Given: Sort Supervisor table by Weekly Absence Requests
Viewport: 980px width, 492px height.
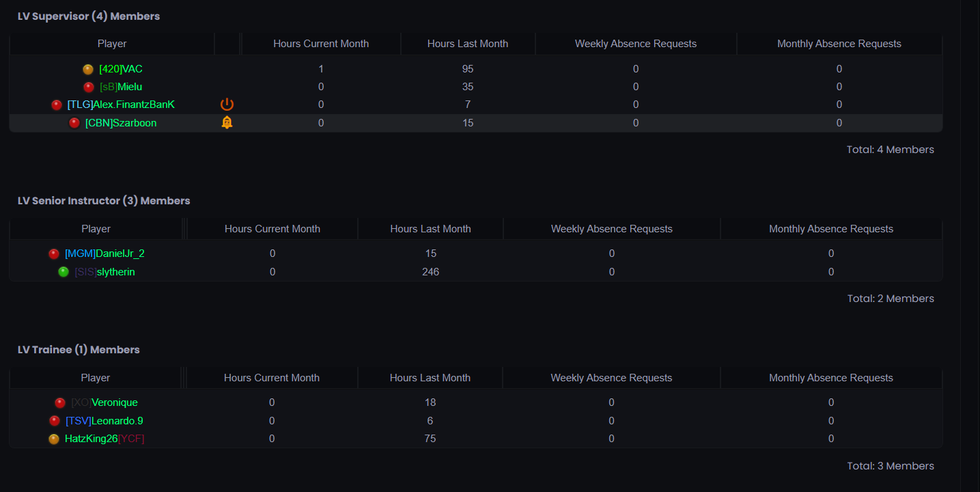Looking at the screenshot, I should click(x=636, y=44).
